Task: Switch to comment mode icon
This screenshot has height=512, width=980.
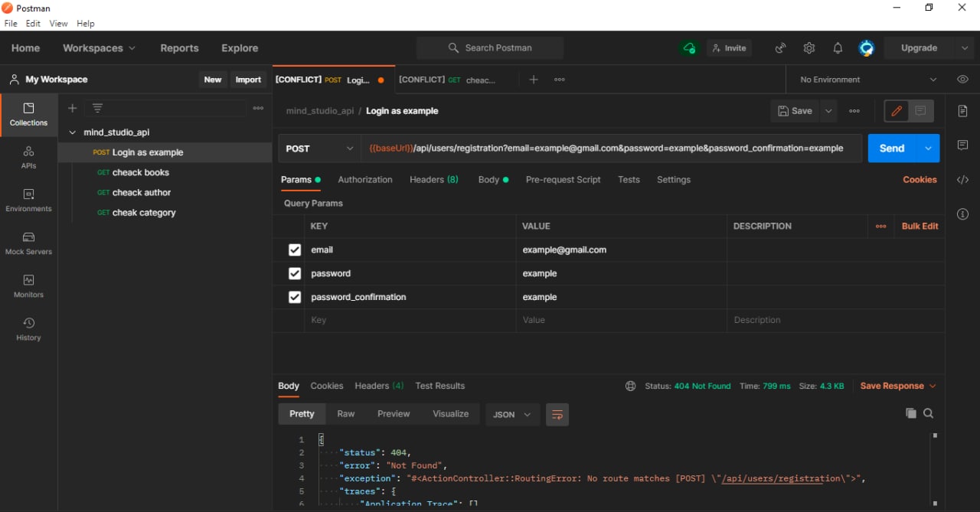Action: (921, 111)
